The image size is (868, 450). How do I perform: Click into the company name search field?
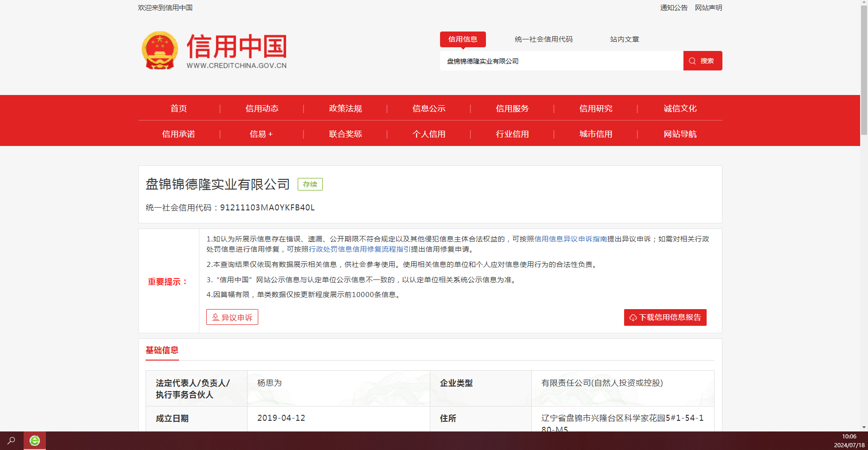561,61
